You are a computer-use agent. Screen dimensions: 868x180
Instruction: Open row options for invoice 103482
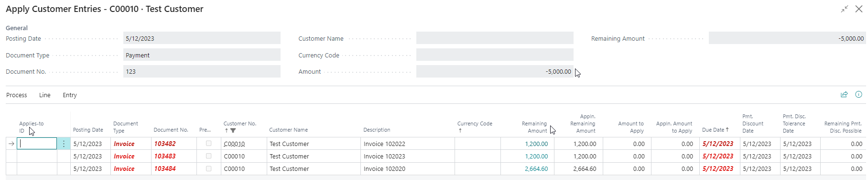pyautogui.click(x=64, y=144)
